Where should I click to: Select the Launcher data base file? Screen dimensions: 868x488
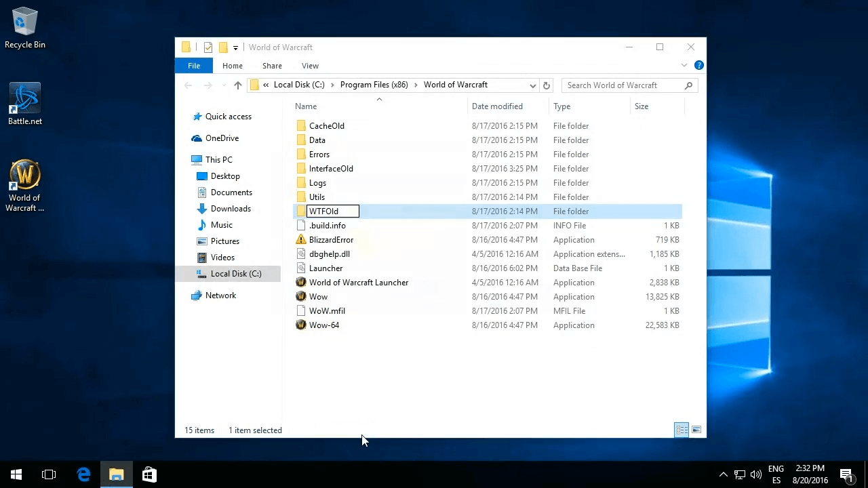coord(325,268)
